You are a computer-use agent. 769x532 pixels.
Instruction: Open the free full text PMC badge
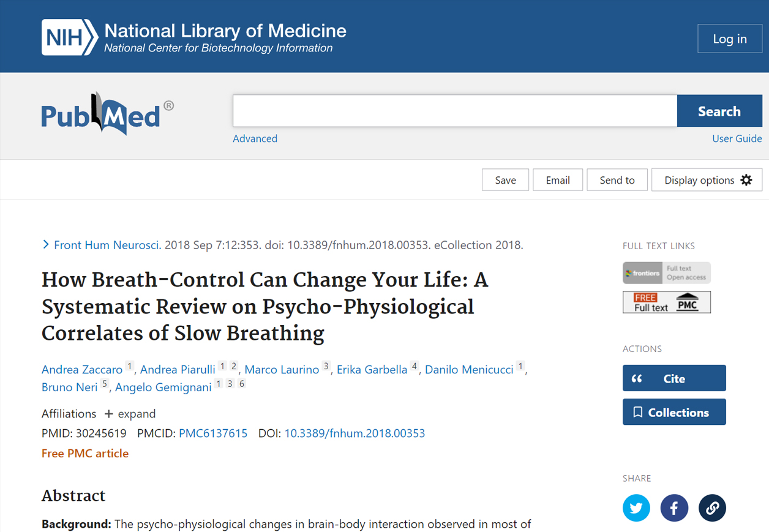[x=667, y=302]
